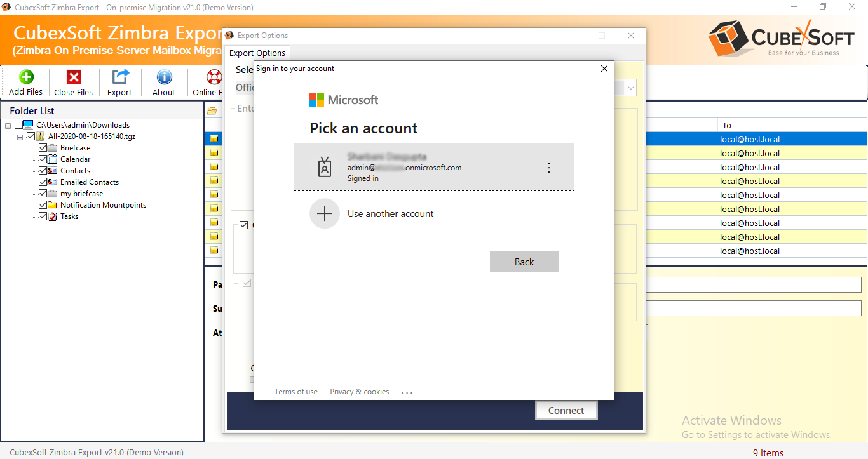
Task: Click the Tasks clipboard icon
Action: [x=52, y=216]
